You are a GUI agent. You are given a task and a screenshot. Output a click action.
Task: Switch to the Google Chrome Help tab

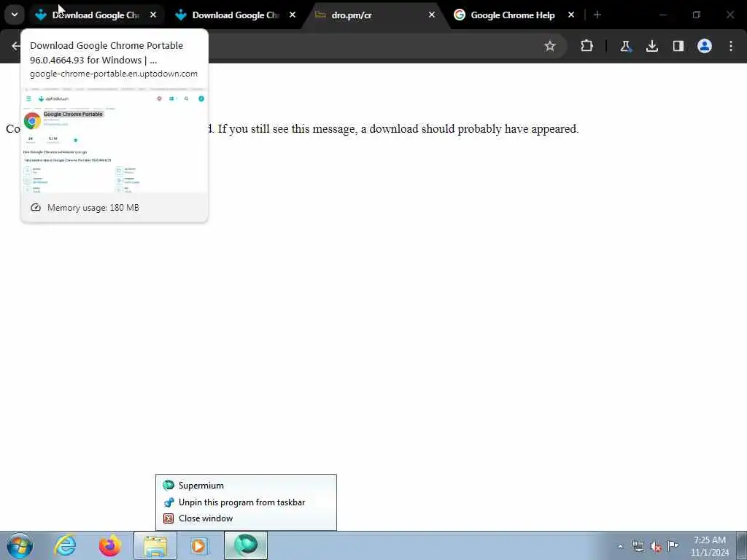(x=513, y=15)
